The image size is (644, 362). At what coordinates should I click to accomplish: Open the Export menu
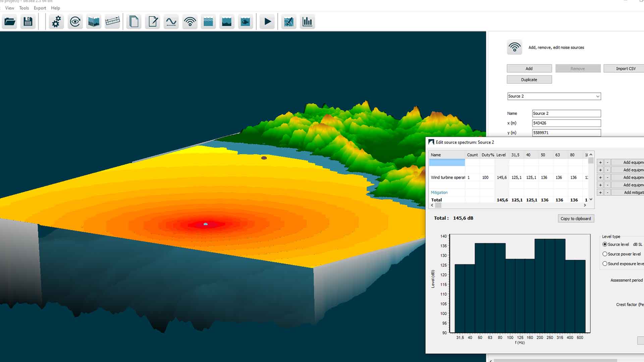point(40,8)
